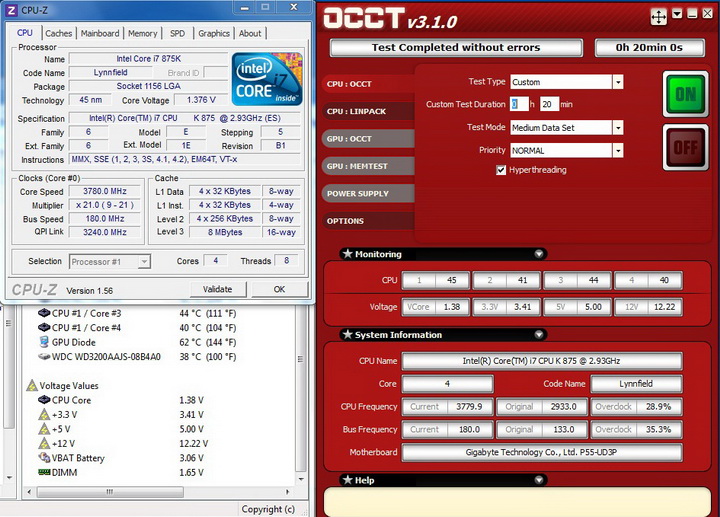Image resolution: width=720 pixels, height=517 pixels.
Task: Click the OCCT minimize icon in title bar
Action: 692,14
